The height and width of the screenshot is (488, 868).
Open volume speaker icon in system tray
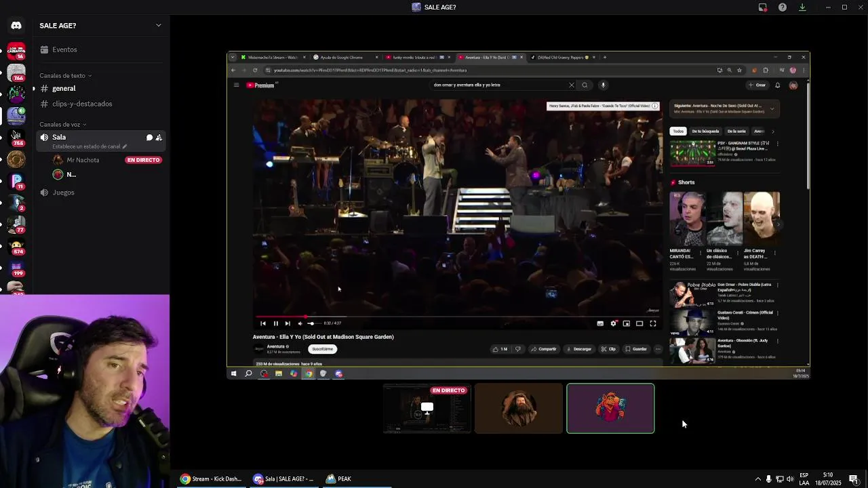click(x=790, y=479)
